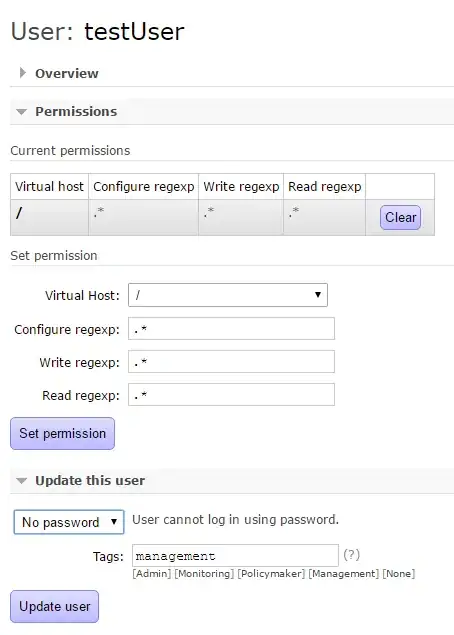Select the [Management] tag shortcut
This screenshot has height=635, width=454.
click(343, 574)
